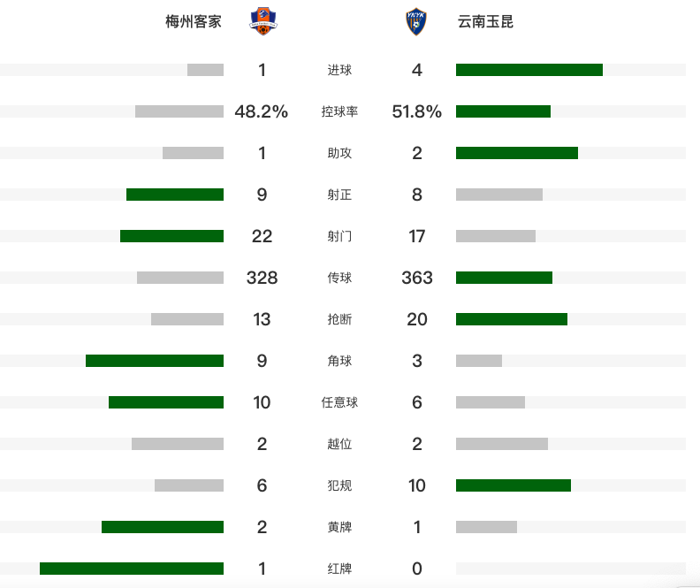Image resolution: width=700 pixels, height=588 pixels.
Task: Click Yunnan's green fouls bar
Action: tap(513, 485)
